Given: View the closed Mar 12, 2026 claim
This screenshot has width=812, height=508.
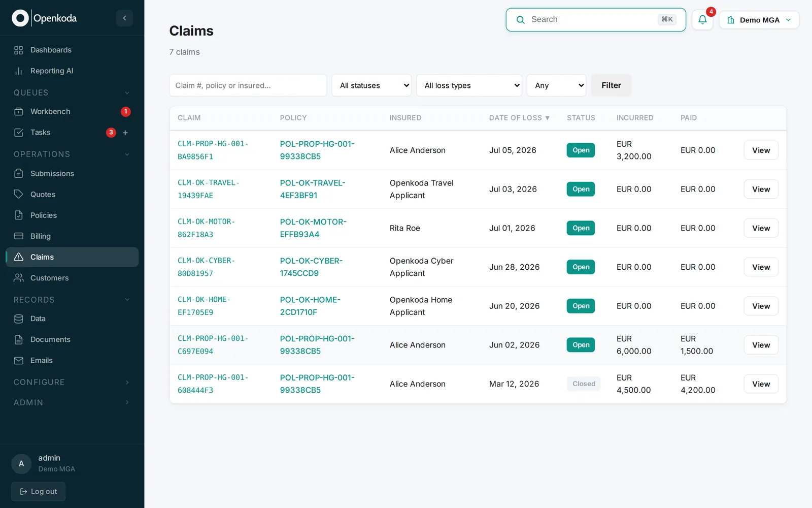Looking at the screenshot, I should 761,384.
